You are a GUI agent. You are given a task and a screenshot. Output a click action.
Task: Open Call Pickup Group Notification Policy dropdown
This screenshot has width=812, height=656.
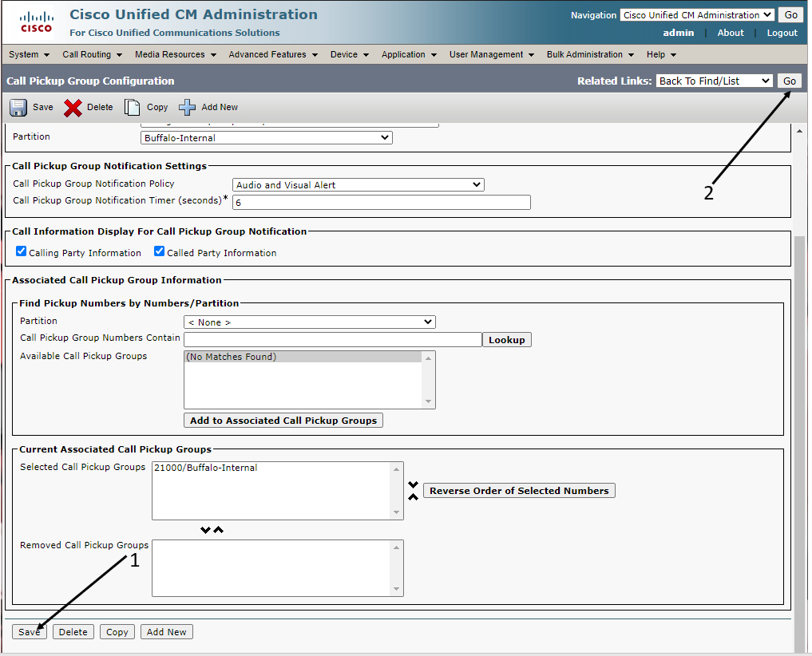point(358,185)
